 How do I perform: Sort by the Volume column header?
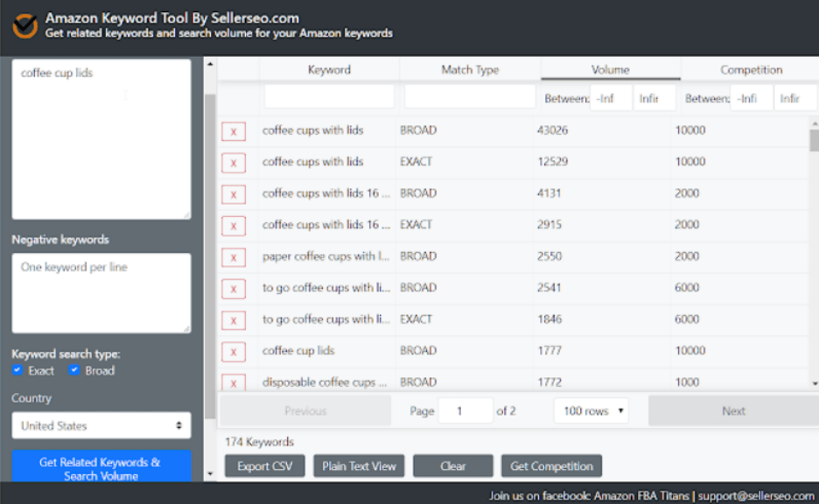tap(610, 69)
